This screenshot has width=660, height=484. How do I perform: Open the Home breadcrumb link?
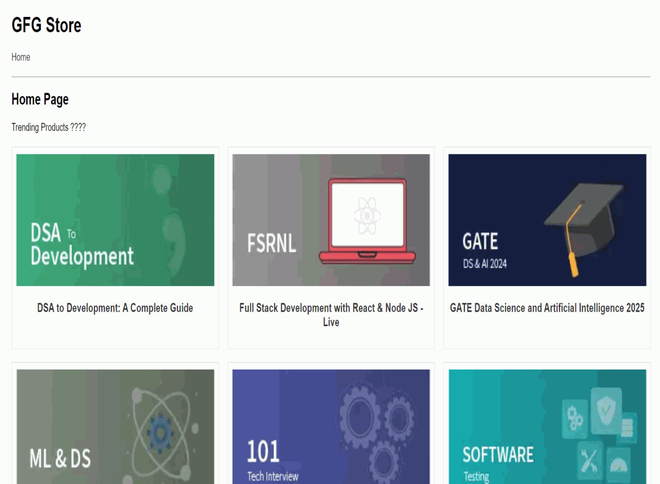(x=21, y=57)
